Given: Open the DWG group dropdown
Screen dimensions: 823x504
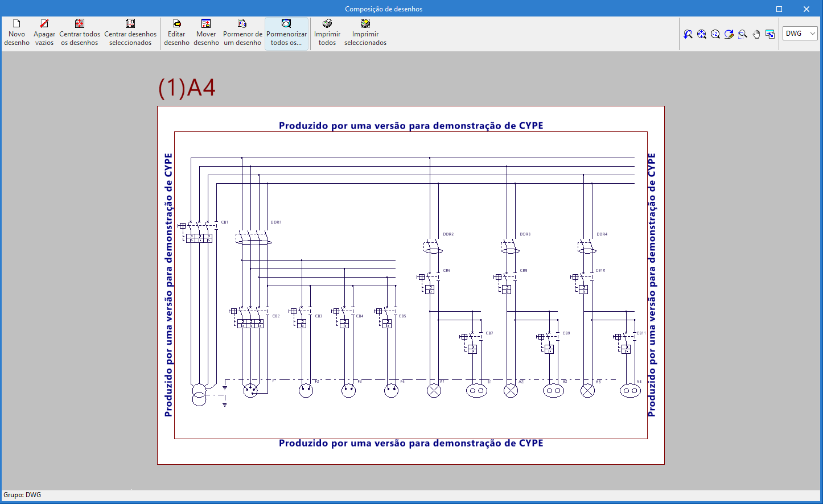Looking at the screenshot, I should pyautogui.click(x=800, y=34).
